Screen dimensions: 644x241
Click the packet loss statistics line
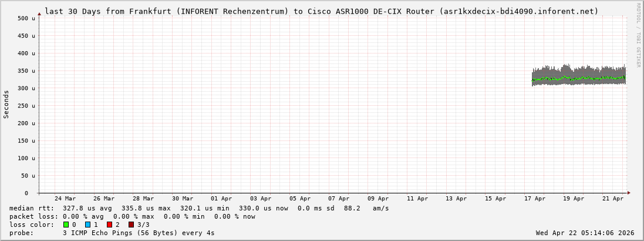pyautogui.click(x=132, y=216)
